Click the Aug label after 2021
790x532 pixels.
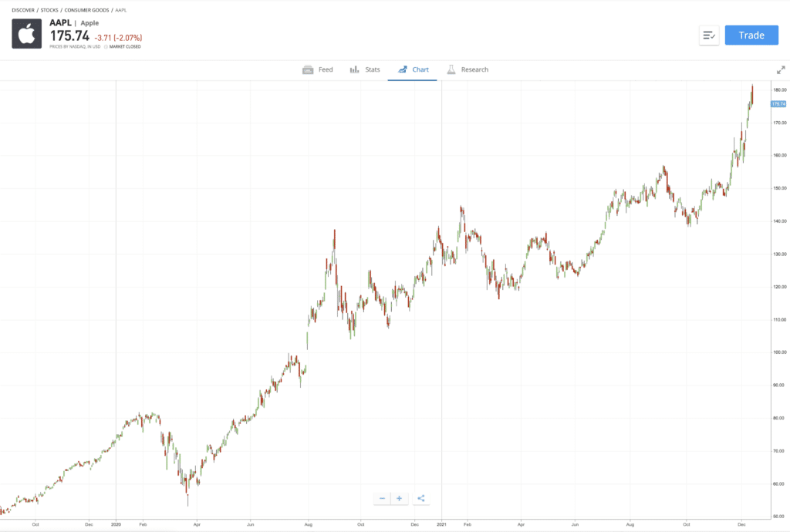click(x=630, y=524)
